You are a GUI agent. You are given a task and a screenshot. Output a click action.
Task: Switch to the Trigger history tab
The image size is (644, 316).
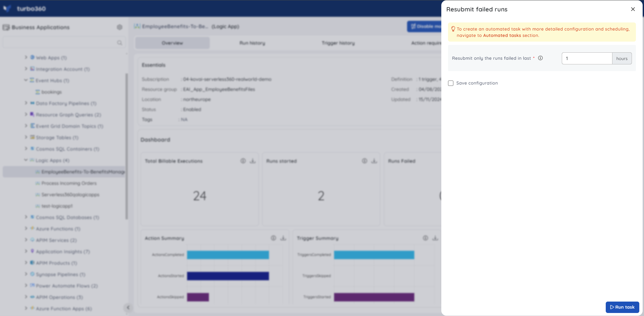(338, 43)
